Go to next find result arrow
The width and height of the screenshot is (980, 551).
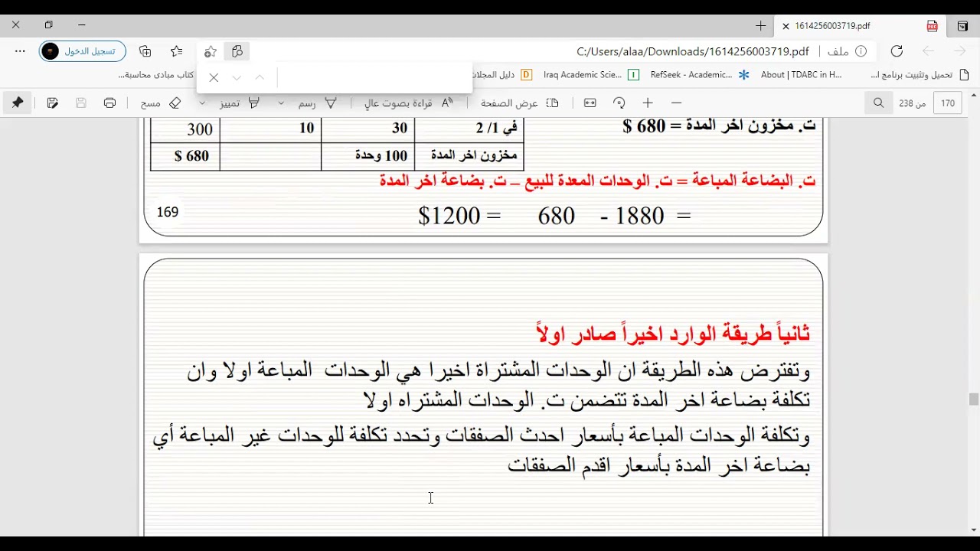237,77
